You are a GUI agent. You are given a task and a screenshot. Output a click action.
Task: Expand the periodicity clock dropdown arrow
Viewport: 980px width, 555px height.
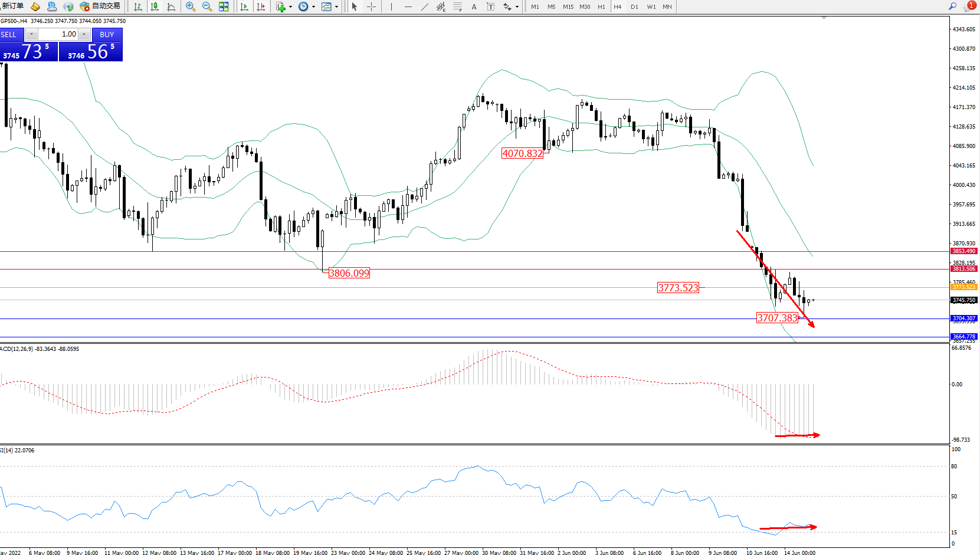[x=313, y=7]
